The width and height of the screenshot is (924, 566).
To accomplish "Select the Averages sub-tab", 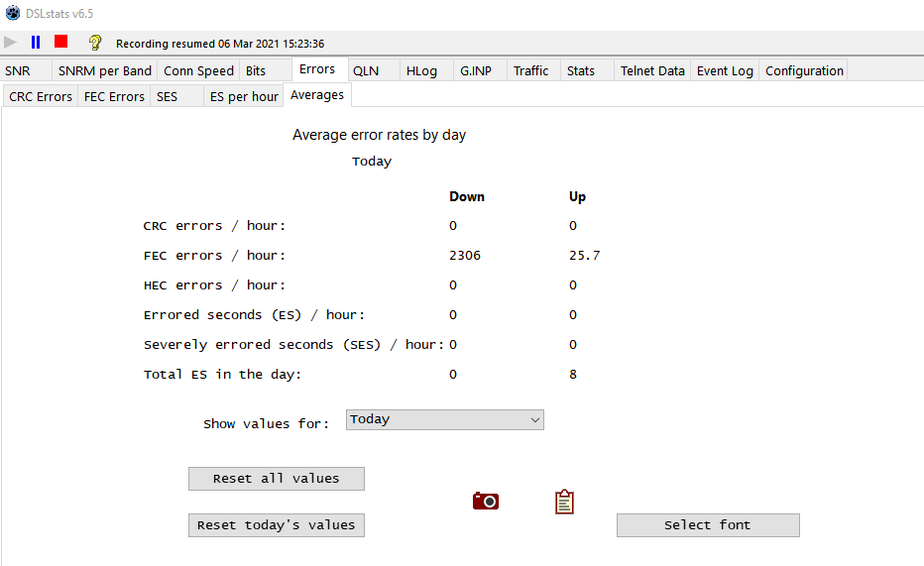I will click(x=317, y=95).
